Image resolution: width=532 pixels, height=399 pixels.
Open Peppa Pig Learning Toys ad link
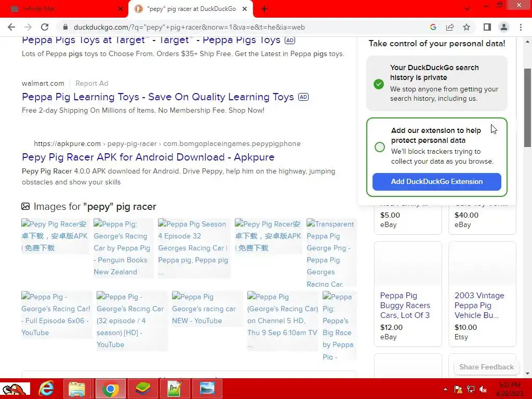pos(158,97)
